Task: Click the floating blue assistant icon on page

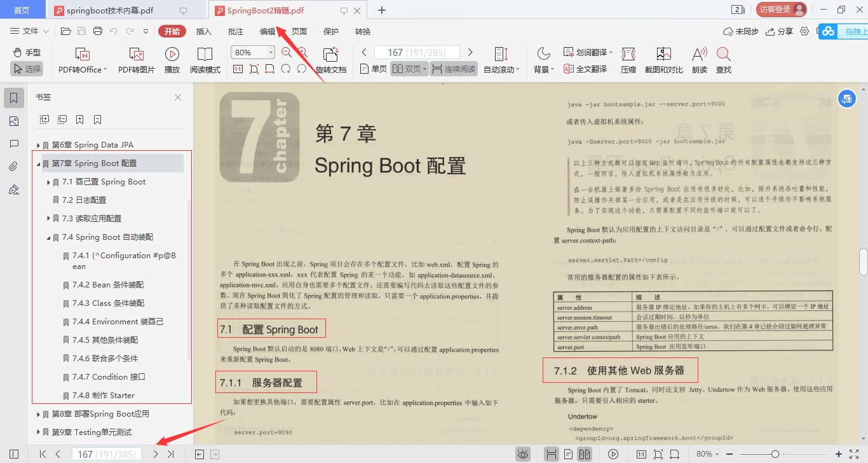Action: tap(846, 99)
